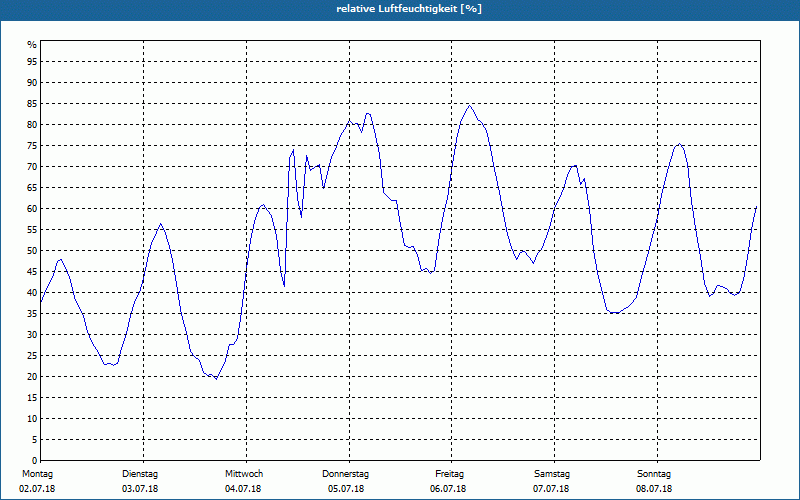Screen dimensions: 800x500
Task: Click the 70 value on the y-axis
Action: tap(32, 167)
